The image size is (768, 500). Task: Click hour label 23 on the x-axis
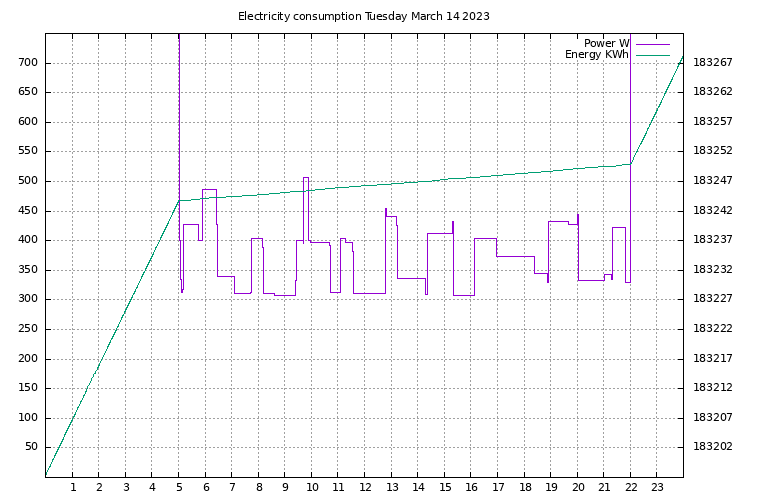657,487
